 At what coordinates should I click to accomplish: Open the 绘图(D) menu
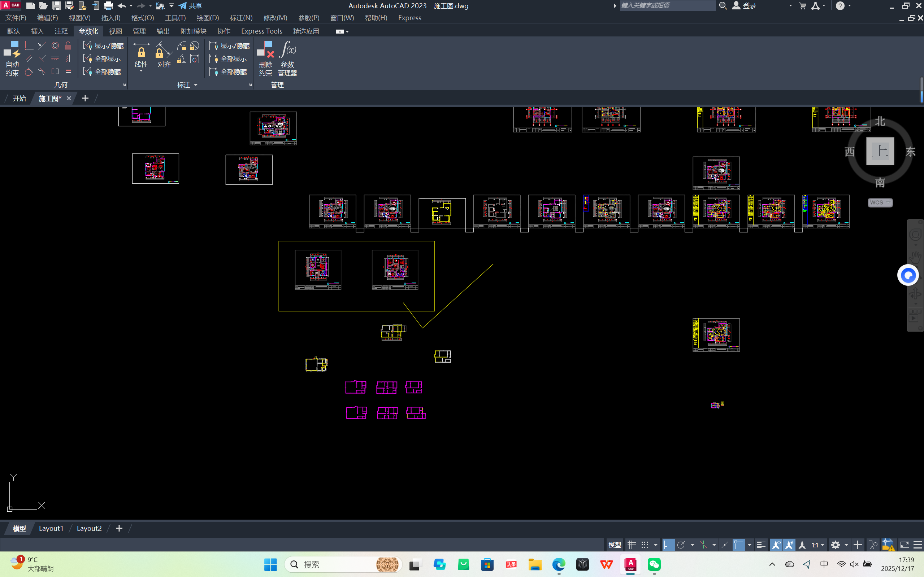[207, 18]
